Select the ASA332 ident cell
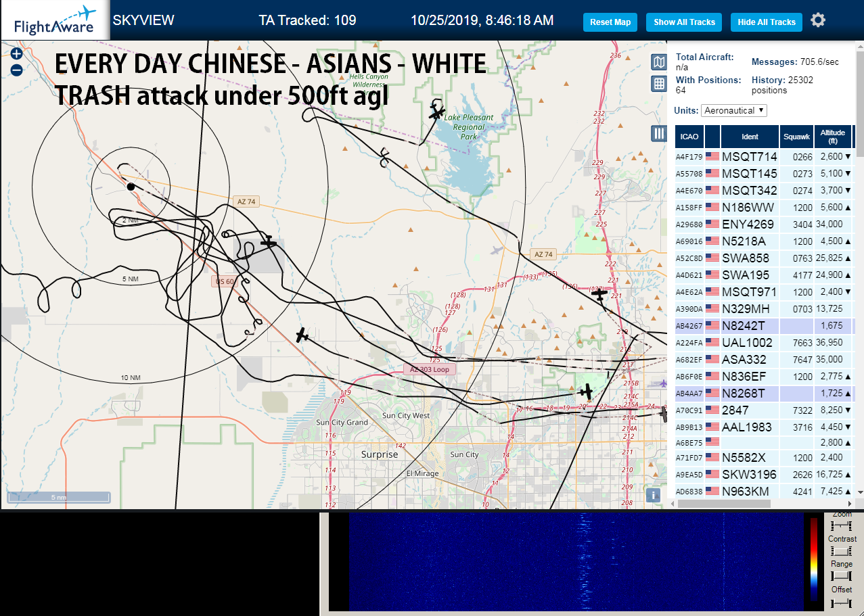 pyautogui.click(x=750, y=360)
